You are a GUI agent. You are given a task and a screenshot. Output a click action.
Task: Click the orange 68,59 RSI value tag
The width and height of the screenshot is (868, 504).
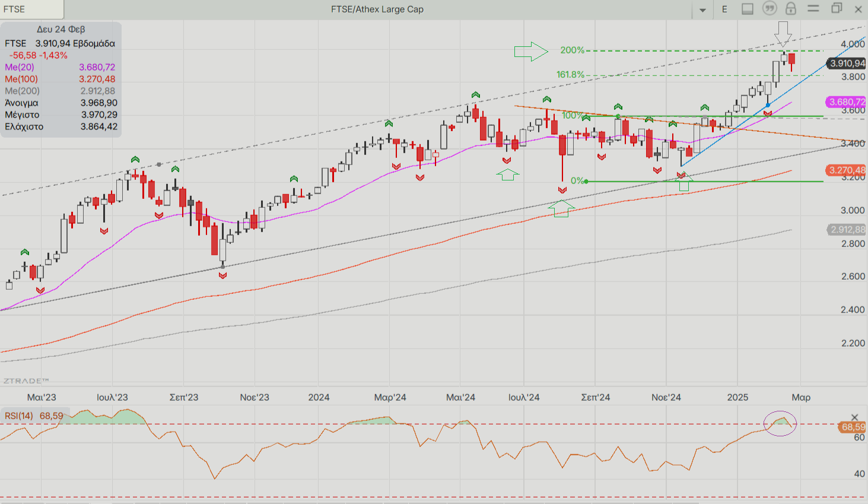pyautogui.click(x=853, y=427)
